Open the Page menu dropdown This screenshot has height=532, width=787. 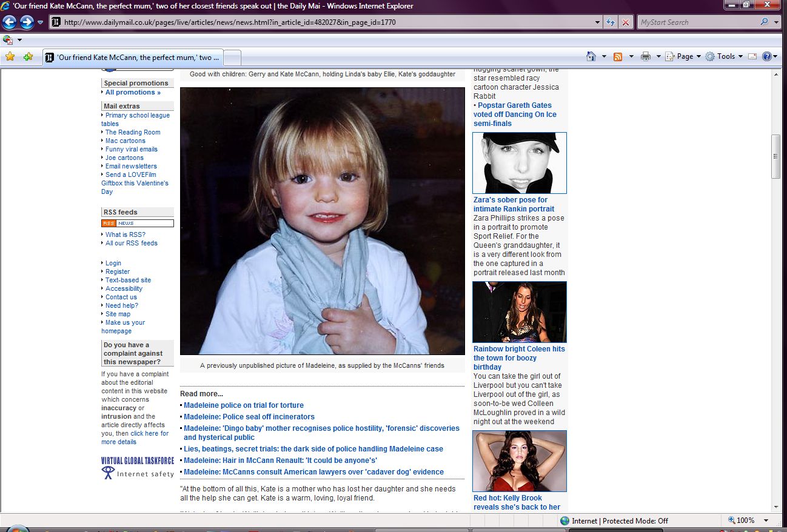[684, 56]
